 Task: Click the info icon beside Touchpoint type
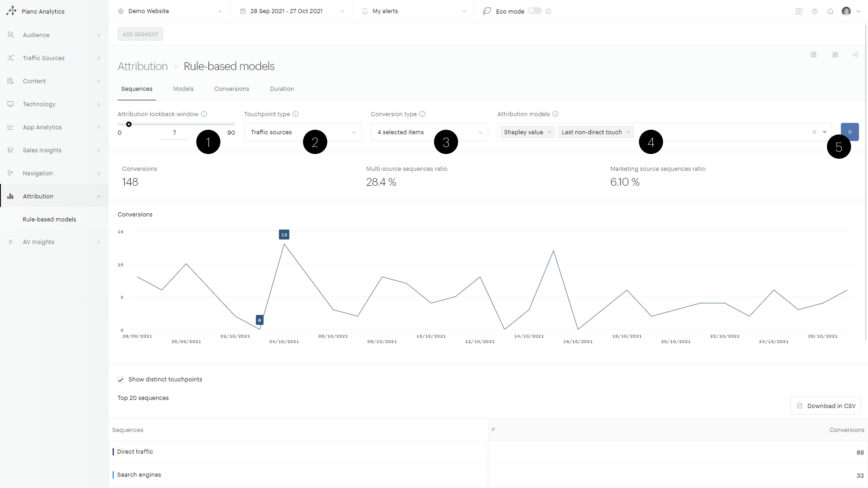(296, 114)
